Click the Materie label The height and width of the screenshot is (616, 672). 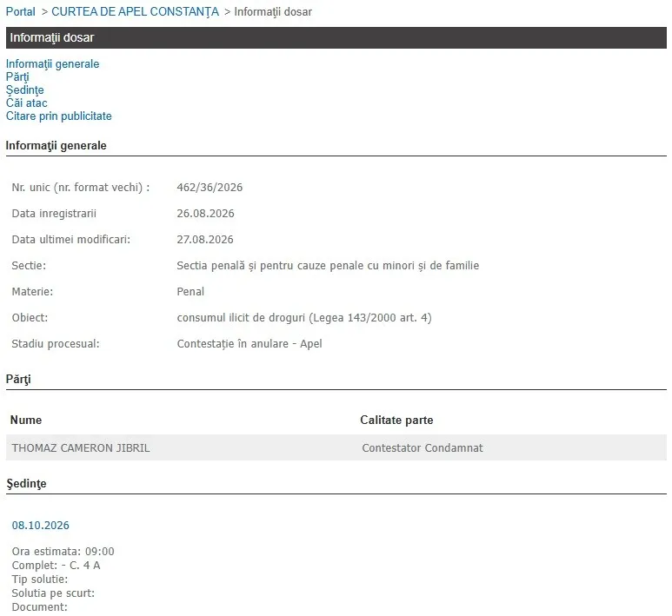(x=32, y=292)
